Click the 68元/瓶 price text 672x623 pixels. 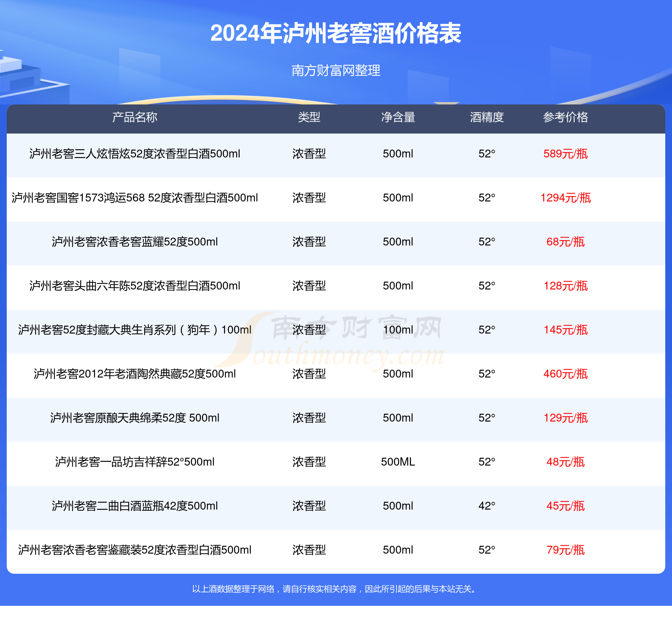[x=566, y=242]
